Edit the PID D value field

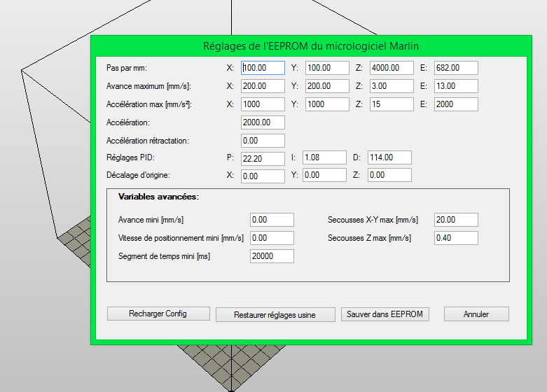click(x=389, y=157)
